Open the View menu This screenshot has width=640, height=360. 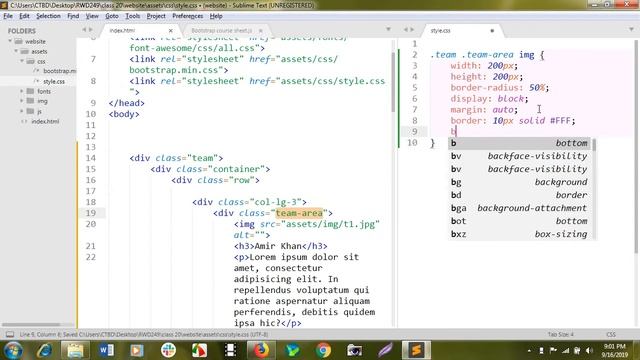[92, 16]
